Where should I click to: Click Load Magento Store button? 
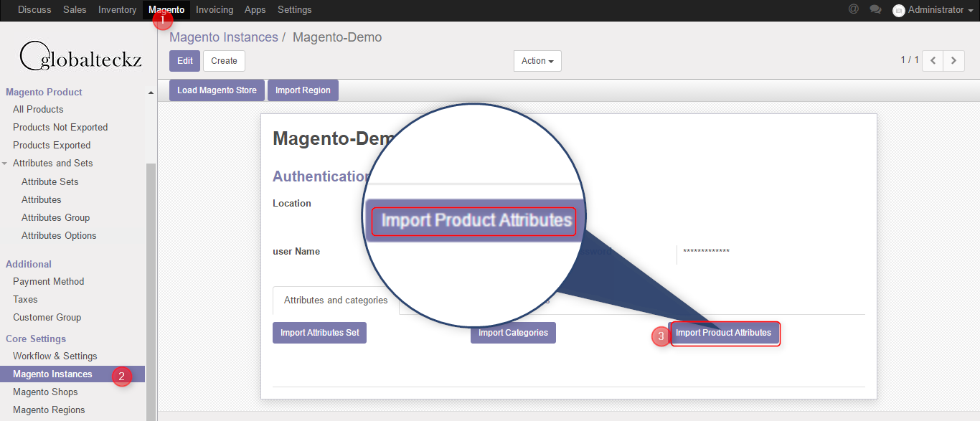pos(217,90)
